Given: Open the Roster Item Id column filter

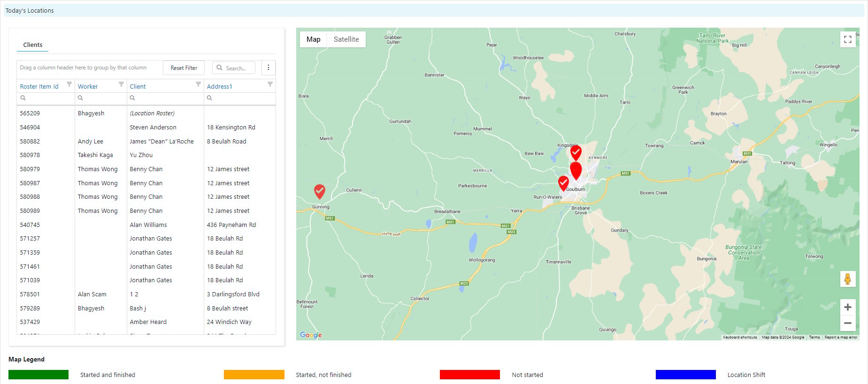Looking at the screenshot, I should (x=69, y=84).
